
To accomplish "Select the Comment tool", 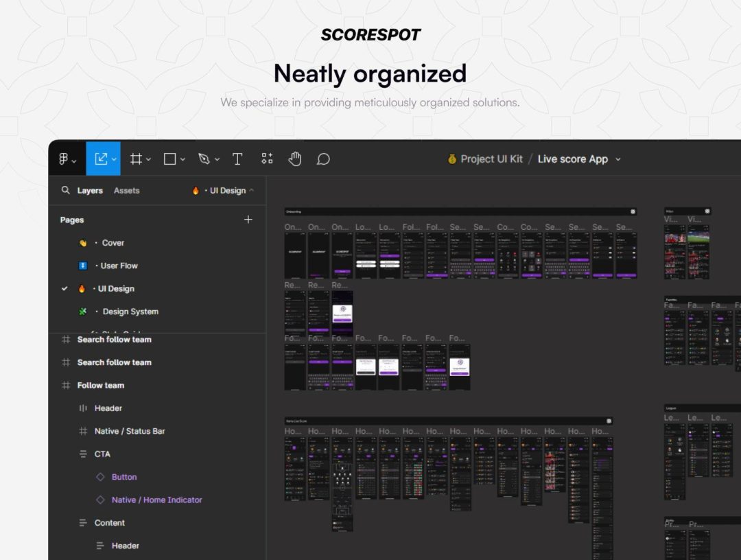I will click(323, 159).
